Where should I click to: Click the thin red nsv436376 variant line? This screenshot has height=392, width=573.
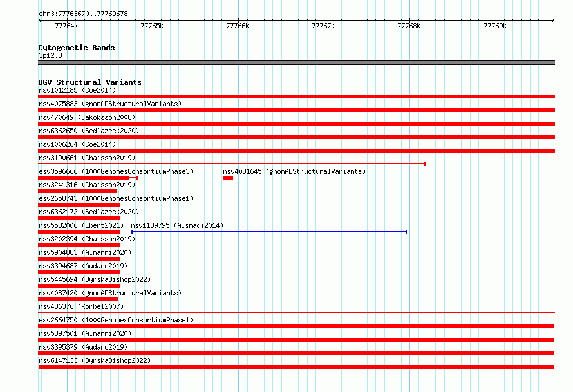(296, 313)
